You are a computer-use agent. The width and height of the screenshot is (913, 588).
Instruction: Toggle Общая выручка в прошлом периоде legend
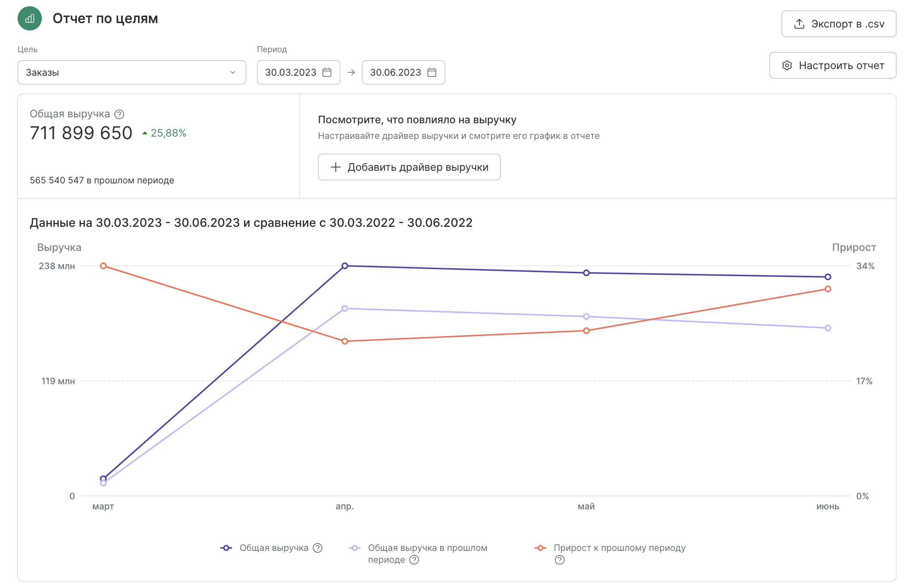pos(428,553)
